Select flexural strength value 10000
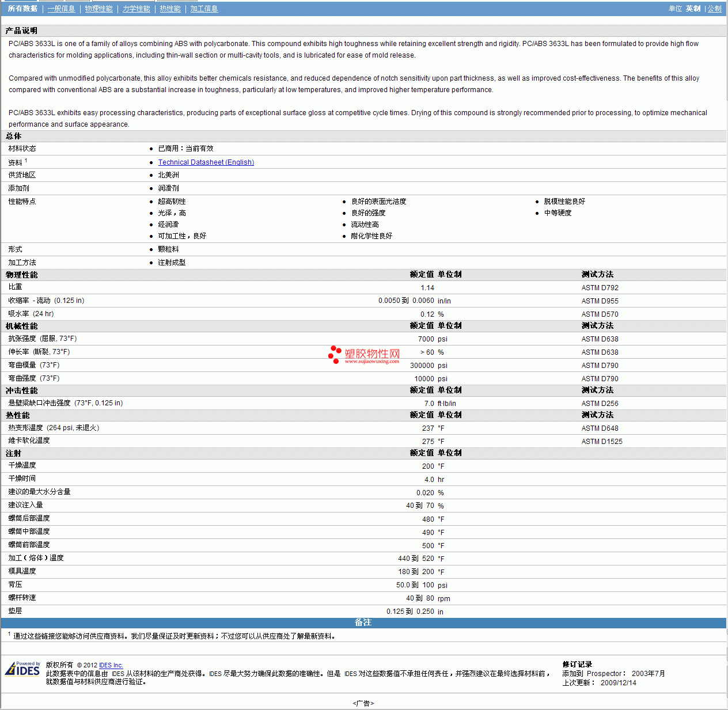728x710 pixels. [424, 379]
